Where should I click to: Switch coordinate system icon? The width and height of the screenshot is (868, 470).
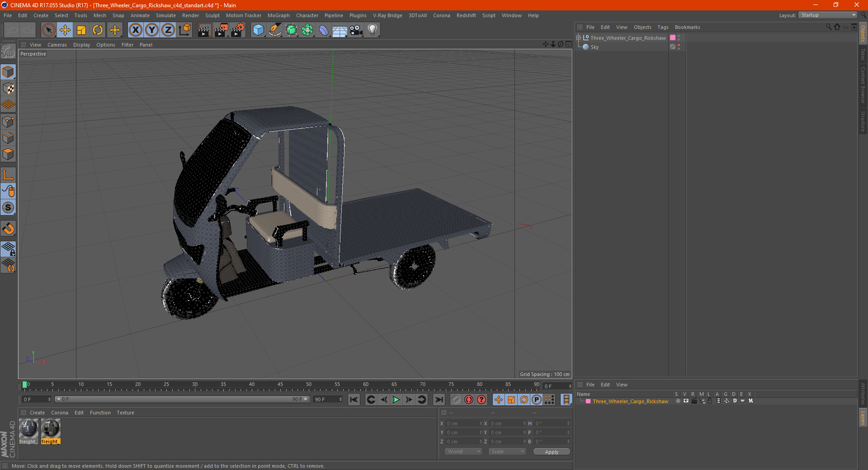(185, 30)
